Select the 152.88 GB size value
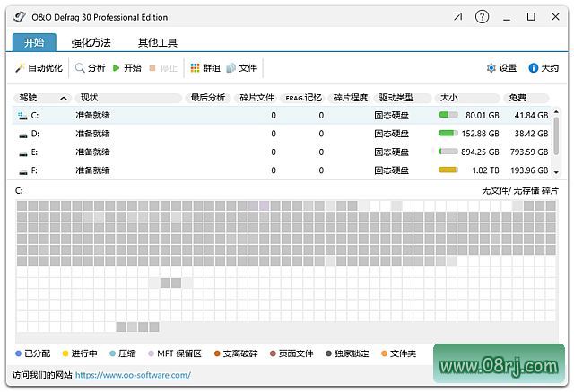This screenshot has width=574, height=392. coord(480,134)
